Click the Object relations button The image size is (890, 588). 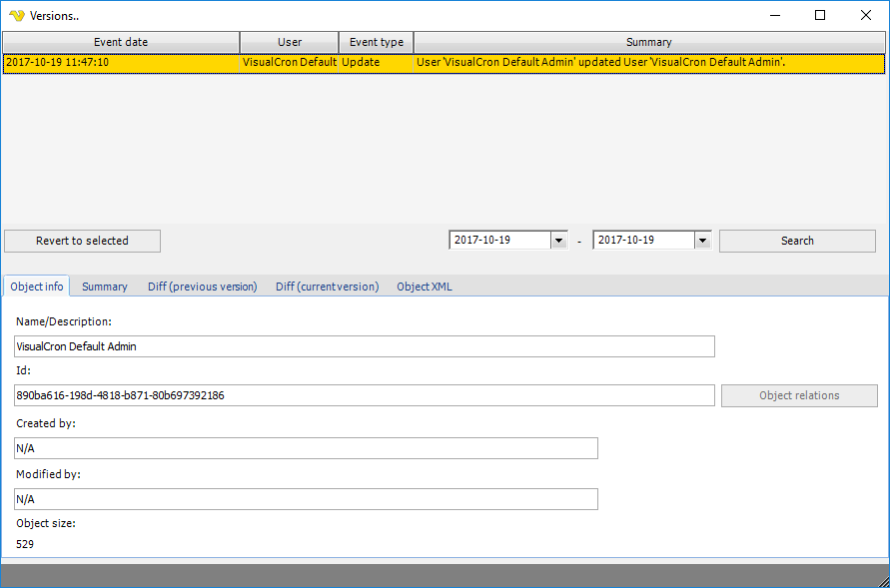tap(799, 395)
